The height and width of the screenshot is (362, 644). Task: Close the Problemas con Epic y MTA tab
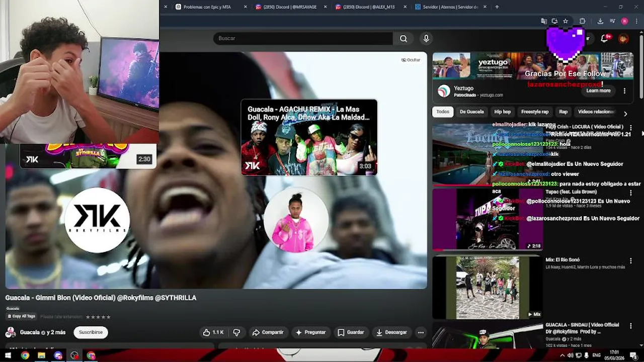click(x=246, y=7)
